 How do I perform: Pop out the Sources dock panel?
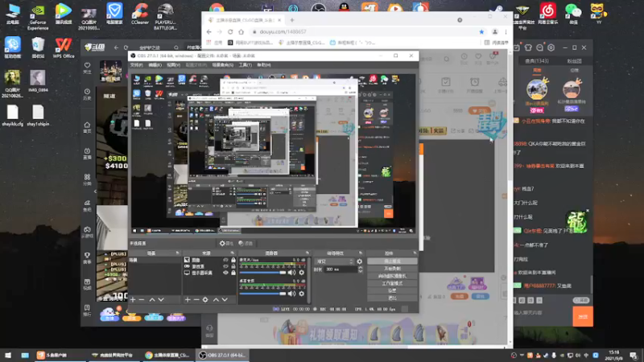(233, 253)
